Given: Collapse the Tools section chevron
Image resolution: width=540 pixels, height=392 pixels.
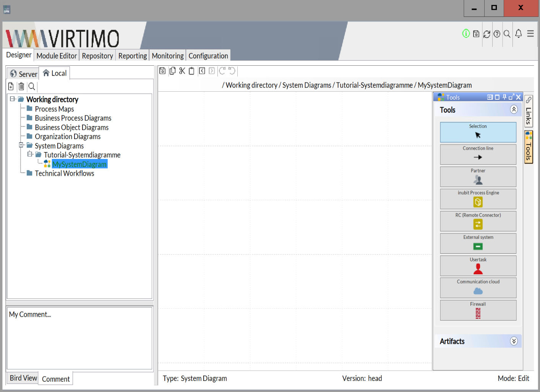Looking at the screenshot, I should point(514,110).
